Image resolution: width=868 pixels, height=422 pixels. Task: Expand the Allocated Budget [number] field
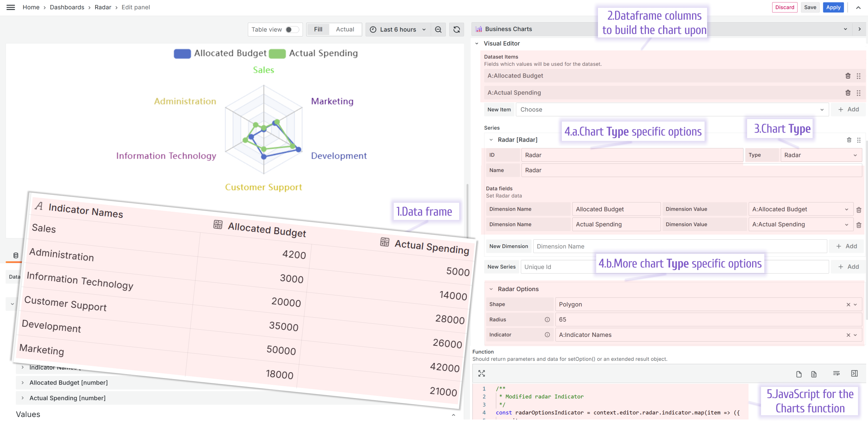click(23, 383)
